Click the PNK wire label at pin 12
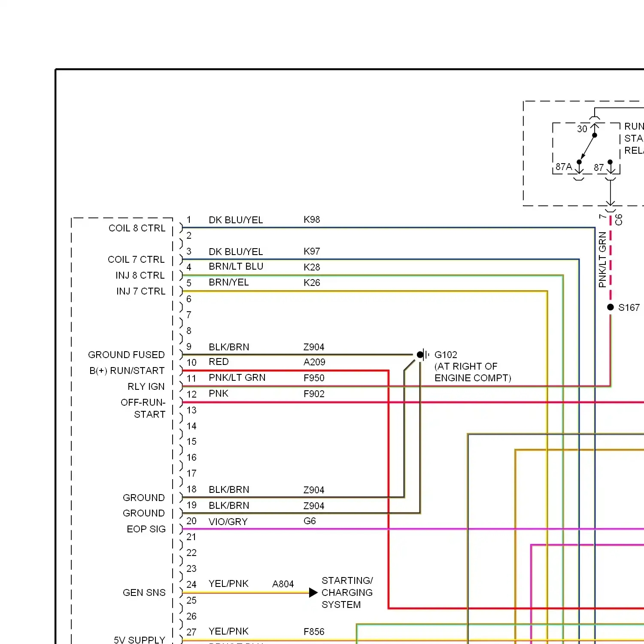Screen dimensions: 644x644 (219, 393)
